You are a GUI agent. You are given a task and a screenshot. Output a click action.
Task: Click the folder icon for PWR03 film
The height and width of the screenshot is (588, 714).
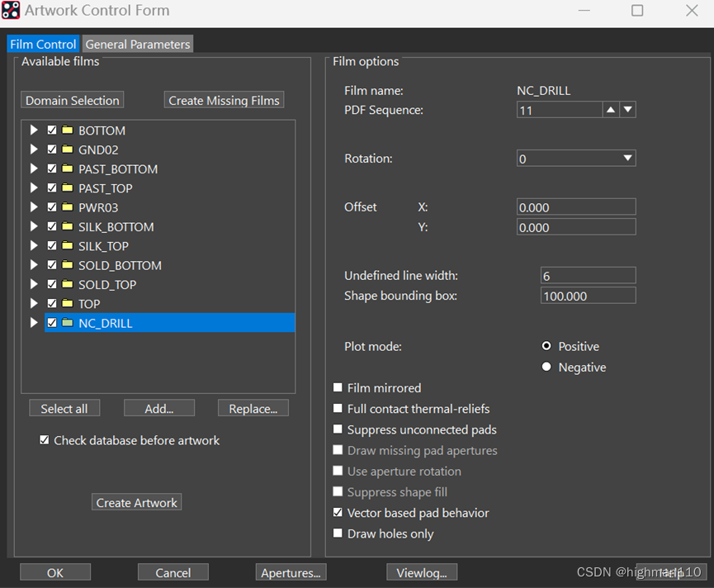68,207
